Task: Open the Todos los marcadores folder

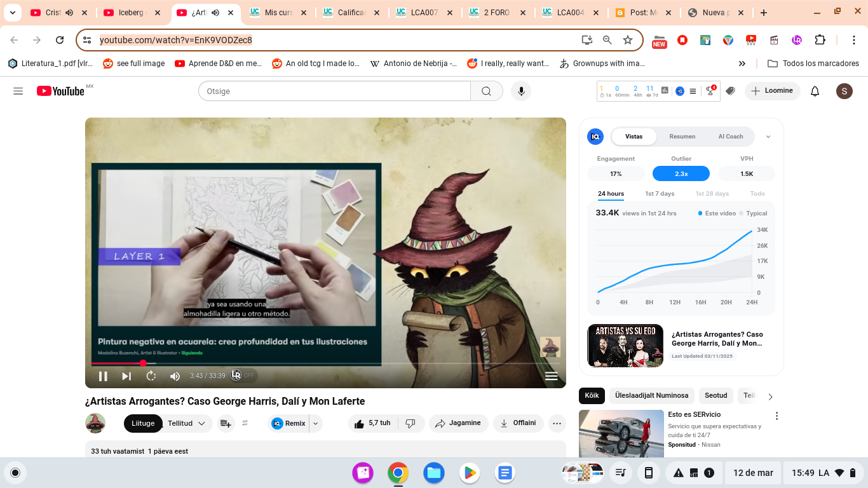Action: [x=813, y=64]
